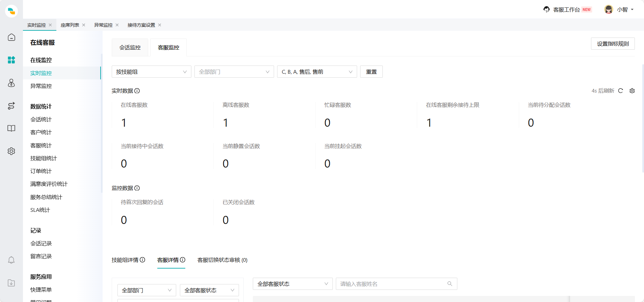This screenshot has width=644, height=302.
Task: Click the 4s 后刷新 countdown text
Action: [603, 91]
